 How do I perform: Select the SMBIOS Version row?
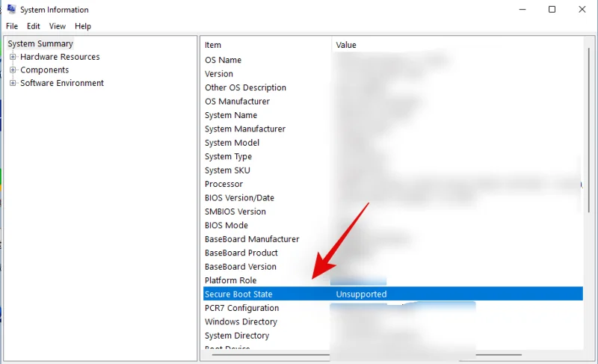point(393,212)
